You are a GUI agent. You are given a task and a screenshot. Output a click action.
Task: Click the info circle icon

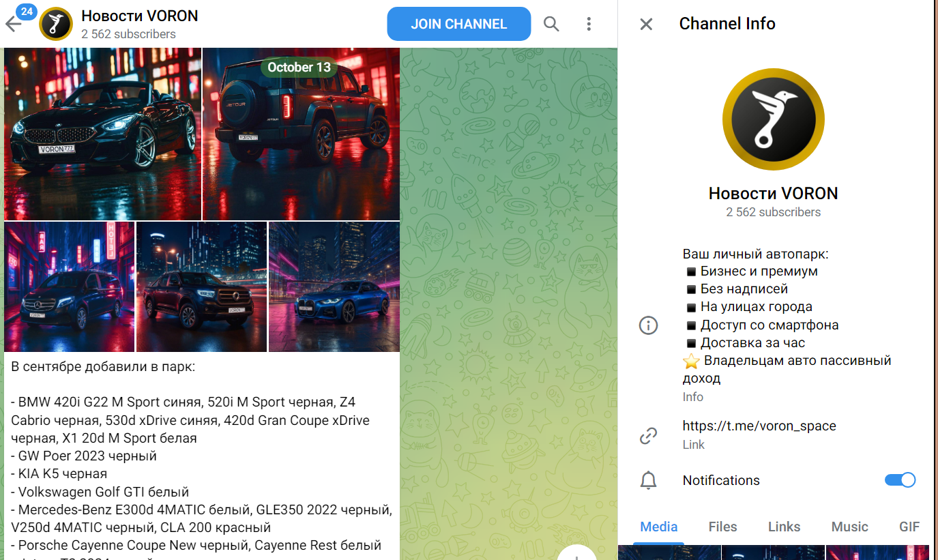point(648,325)
